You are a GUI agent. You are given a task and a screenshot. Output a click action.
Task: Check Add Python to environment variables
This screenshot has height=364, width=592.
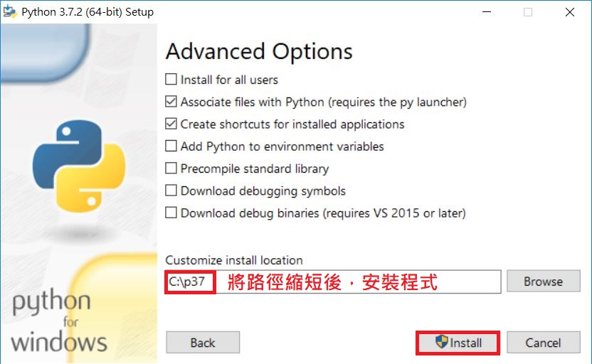(x=171, y=146)
